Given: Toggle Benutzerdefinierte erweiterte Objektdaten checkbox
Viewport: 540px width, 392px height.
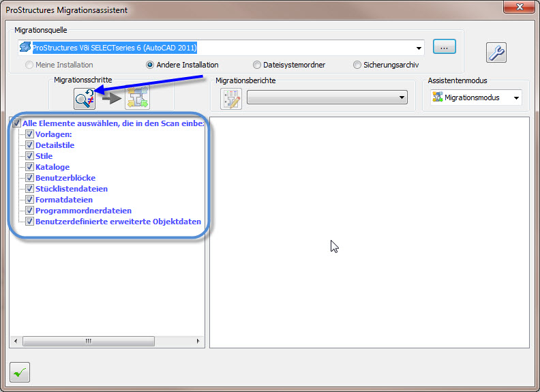Looking at the screenshot, I should (x=29, y=221).
